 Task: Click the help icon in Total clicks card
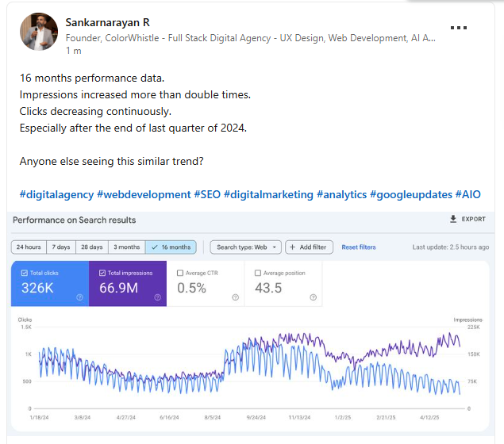pyautogui.click(x=79, y=297)
